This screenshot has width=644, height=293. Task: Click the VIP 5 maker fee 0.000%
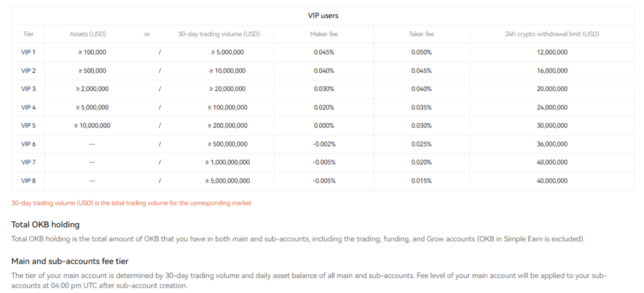pos(324,126)
